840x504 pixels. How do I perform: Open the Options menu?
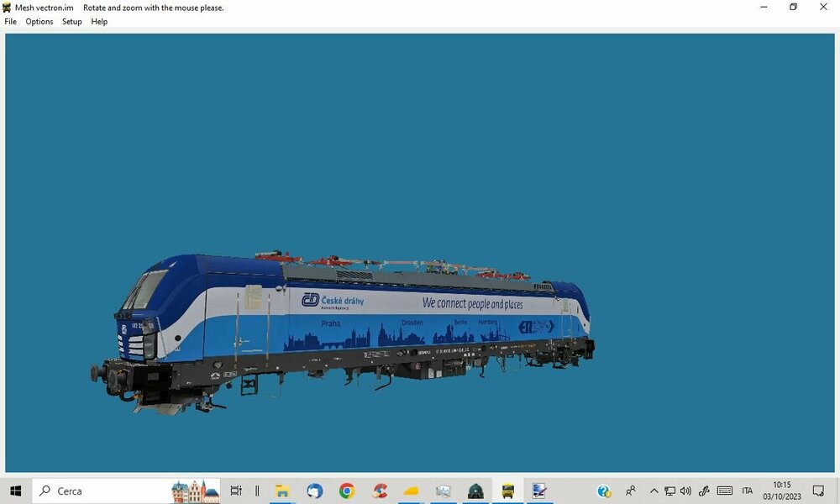point(39,22)
